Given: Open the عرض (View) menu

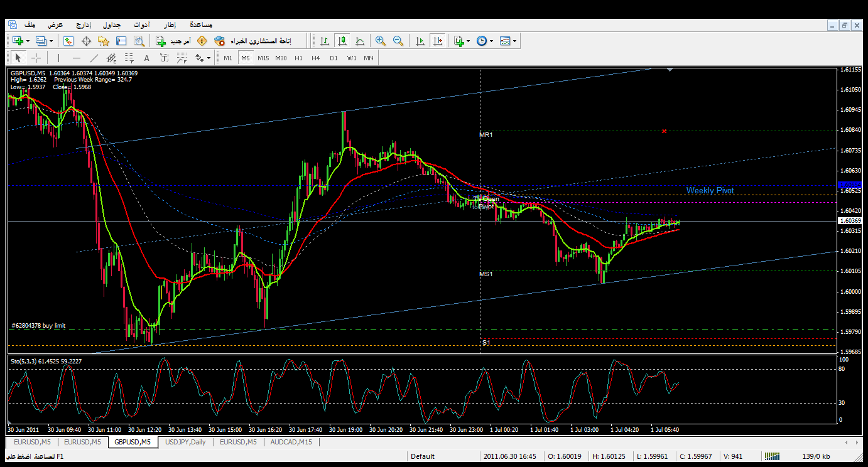Looking at the screenshot, I should point(56,24).
